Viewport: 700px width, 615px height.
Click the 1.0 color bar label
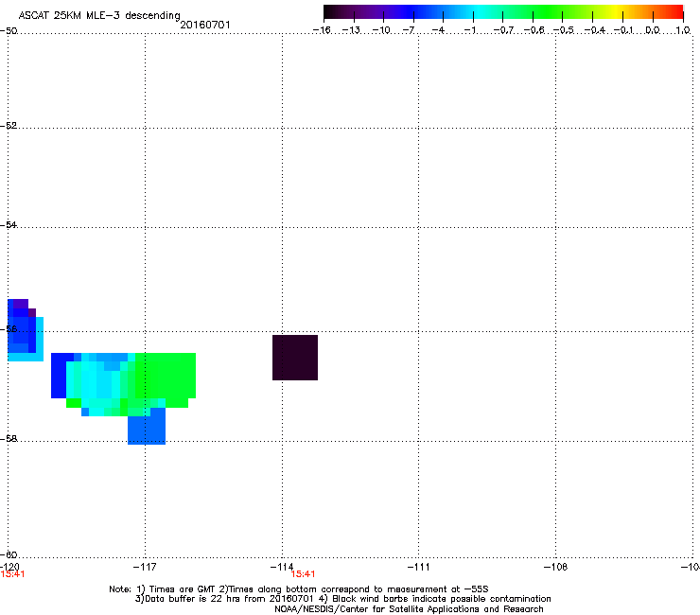point(683,30)
